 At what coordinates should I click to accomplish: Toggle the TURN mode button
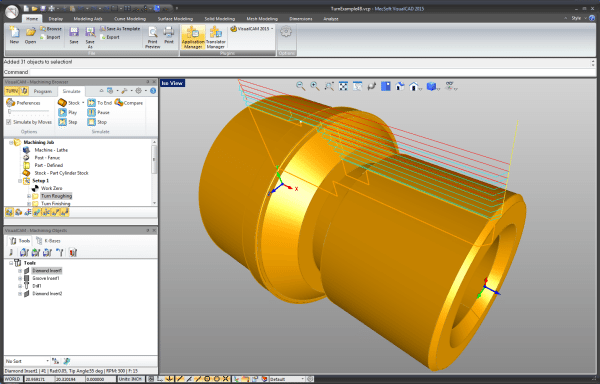tap(12, 91)
